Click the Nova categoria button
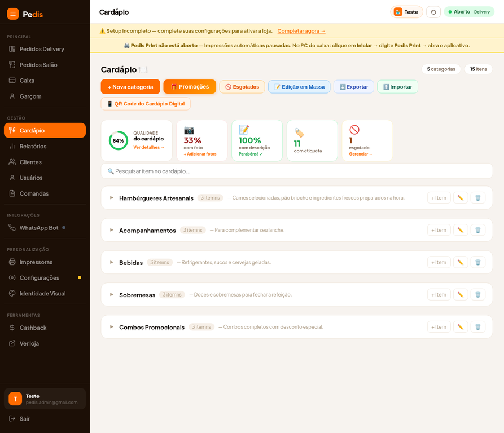This screenshot has width=504, height=433. pyautogui.click(x=130, y=87)
